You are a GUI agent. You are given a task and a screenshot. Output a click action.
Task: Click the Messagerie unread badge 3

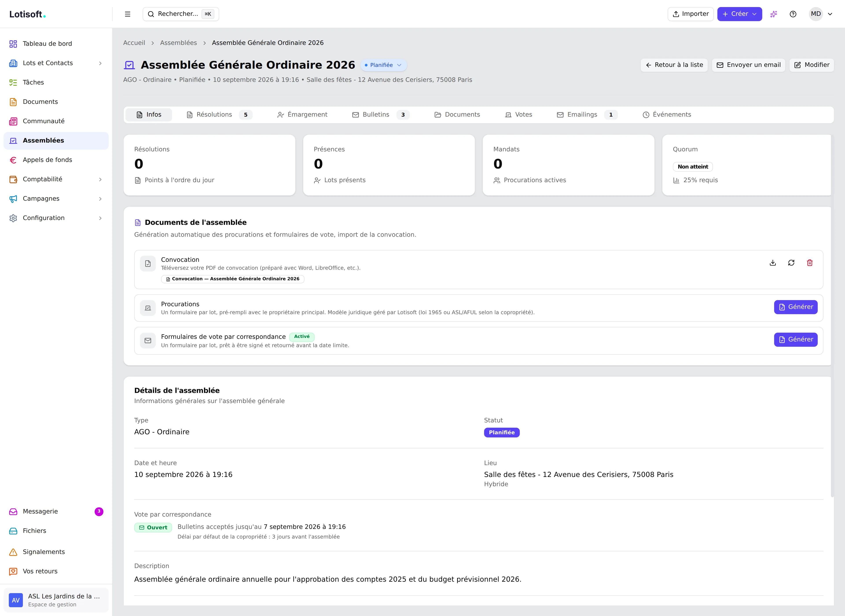99,511
